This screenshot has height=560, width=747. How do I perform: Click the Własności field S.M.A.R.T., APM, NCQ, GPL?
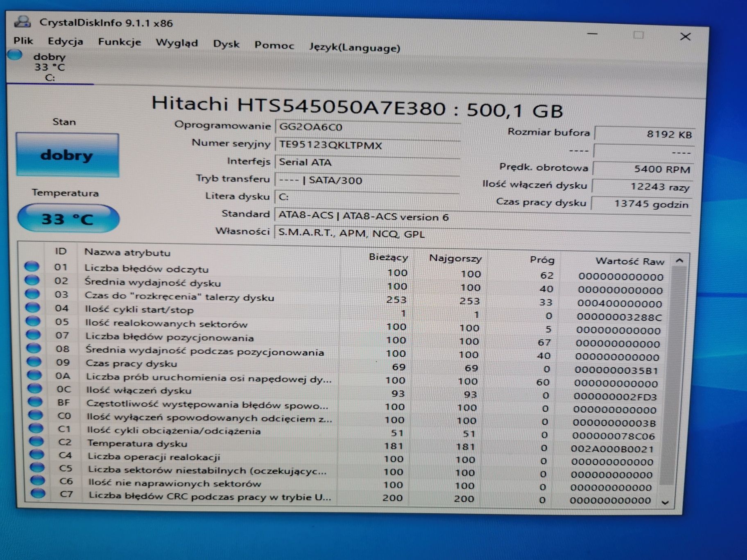(482, 234)
